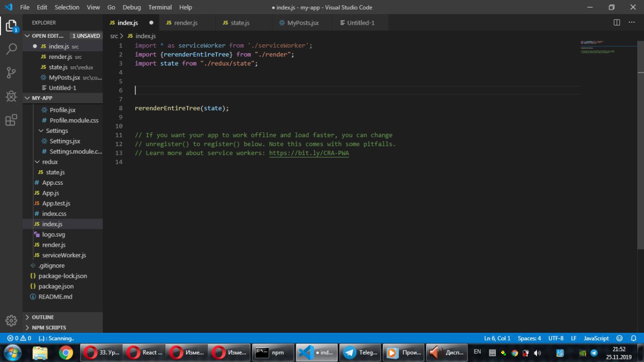This screenshot has width=644, height=362.
Task: Click the Split Editor icon
Action: (617, 23)
